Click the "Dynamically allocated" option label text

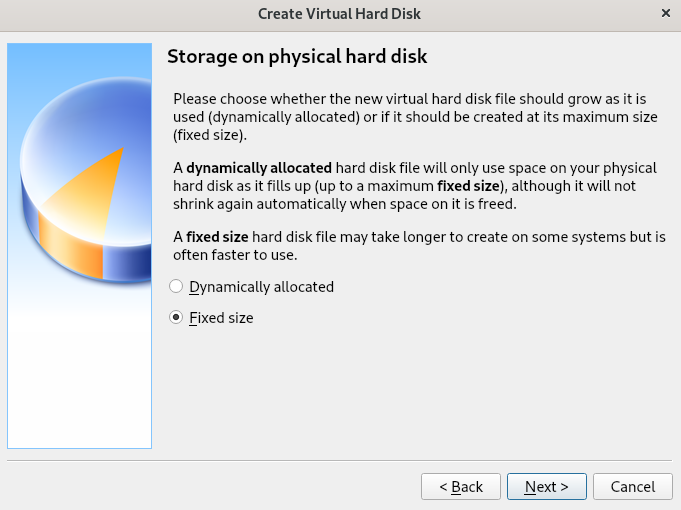pyautogui.click(x=261, y=287)
